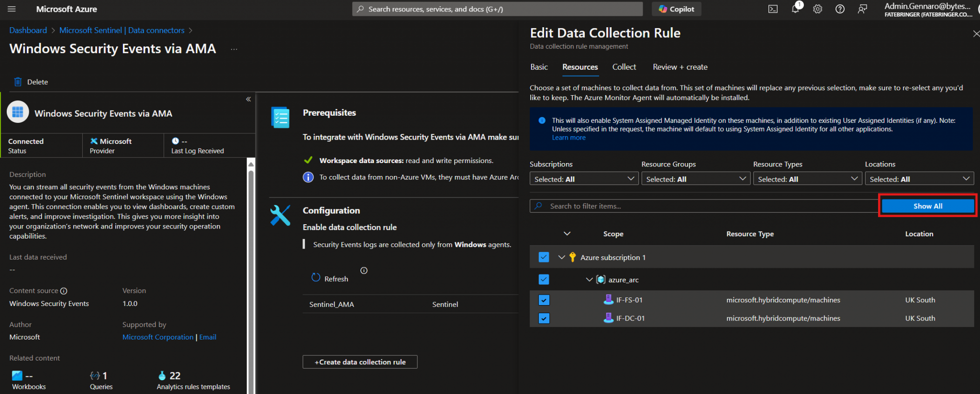This screenshot has height=394, width=980.
Task: Open the more options ellipsis beside title
Action: (234, 49)
